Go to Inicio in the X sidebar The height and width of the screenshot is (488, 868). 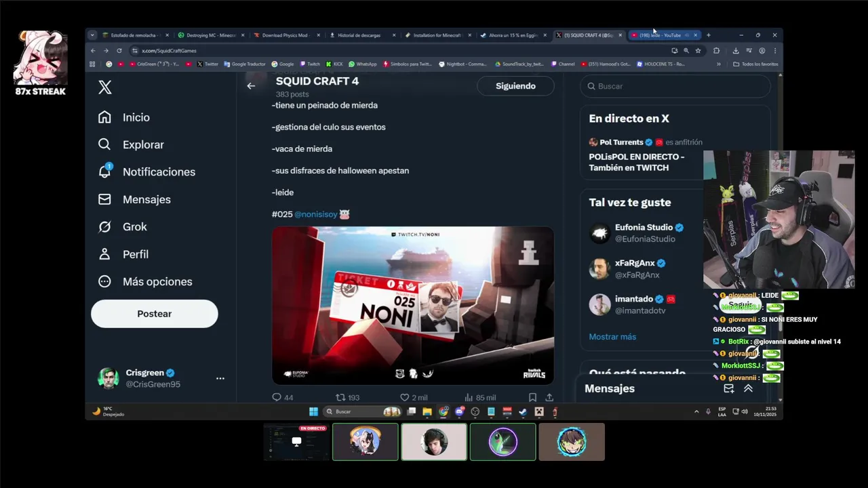coord(123,117)
